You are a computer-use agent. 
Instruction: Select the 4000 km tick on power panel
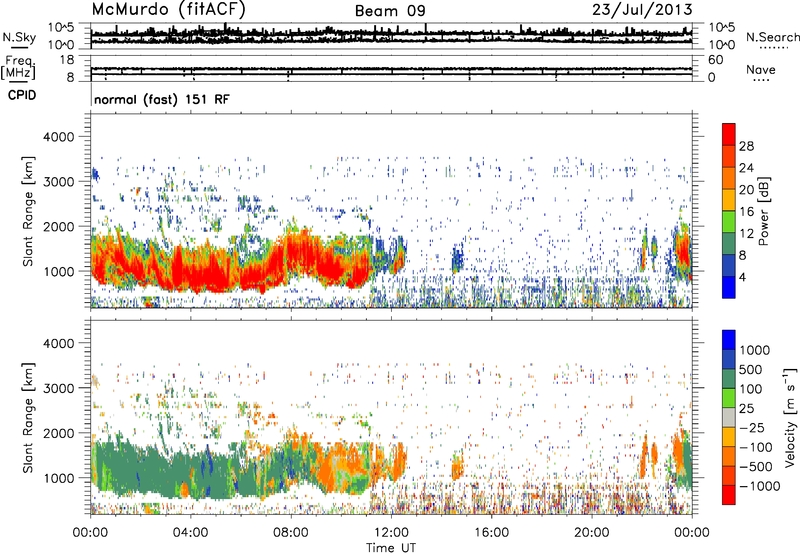click(x=59, y=137)
